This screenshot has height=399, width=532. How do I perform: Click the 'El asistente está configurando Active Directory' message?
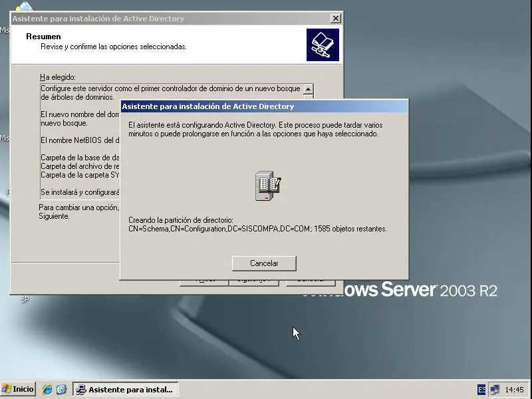[255, 129]
